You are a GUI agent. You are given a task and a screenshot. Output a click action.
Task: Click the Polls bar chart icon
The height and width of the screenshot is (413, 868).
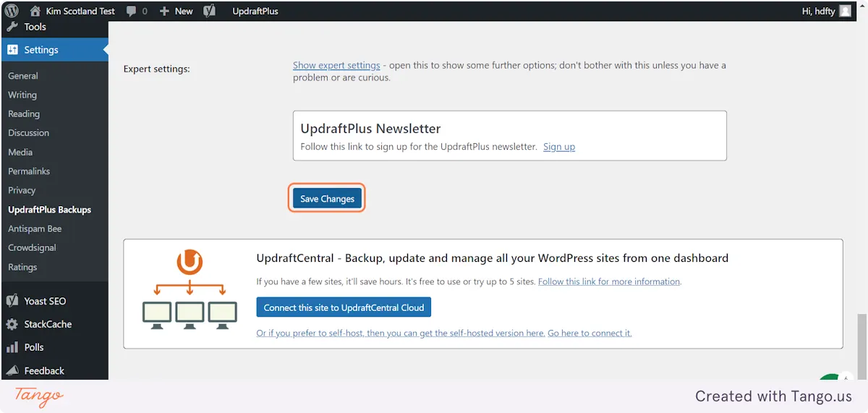point(12,347)
